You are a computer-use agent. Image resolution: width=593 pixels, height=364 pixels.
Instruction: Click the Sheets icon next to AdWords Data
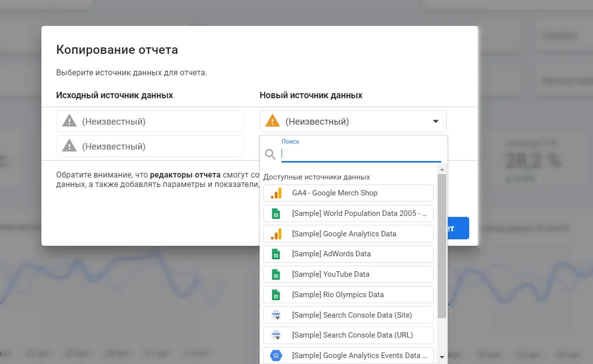tap(276, 254)
